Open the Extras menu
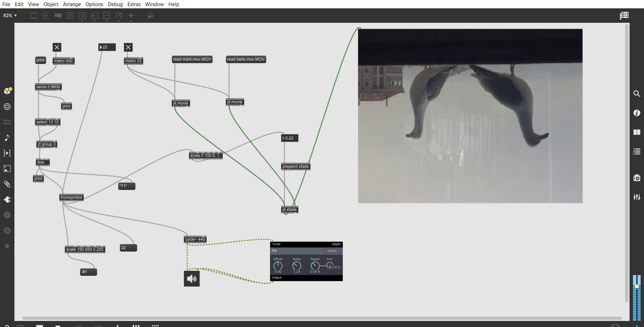 (x=134, y=4)
